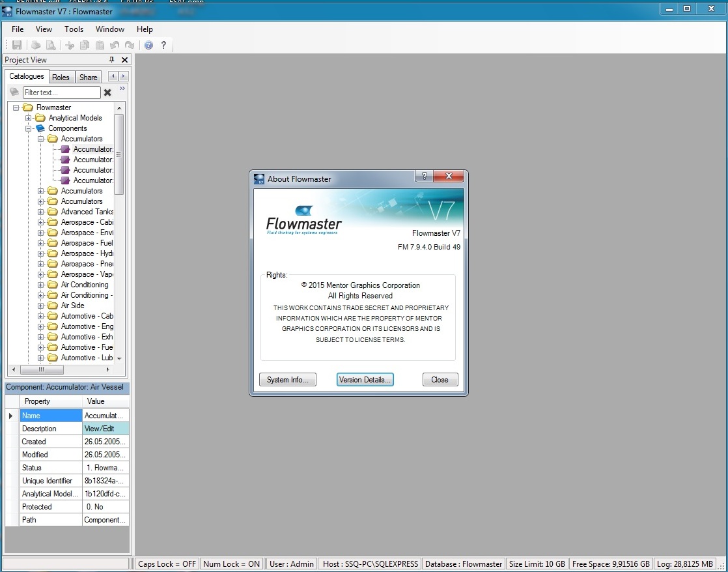Click the double chevron overflow in Project View
Screen dimensions: 728x572
point(122,89)
